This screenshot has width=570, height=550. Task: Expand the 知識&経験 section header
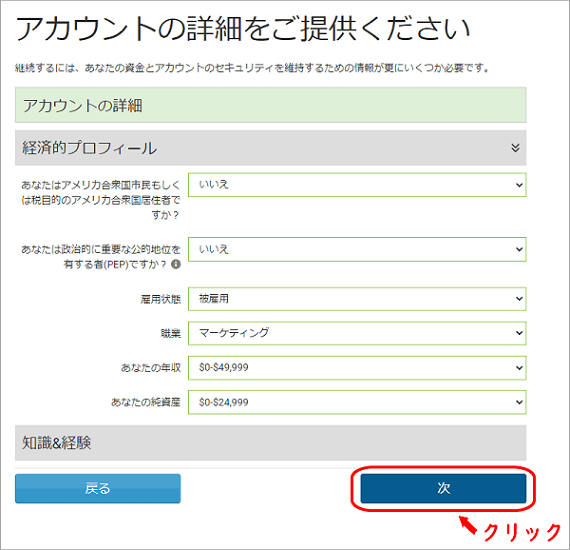tap(270, 443)
